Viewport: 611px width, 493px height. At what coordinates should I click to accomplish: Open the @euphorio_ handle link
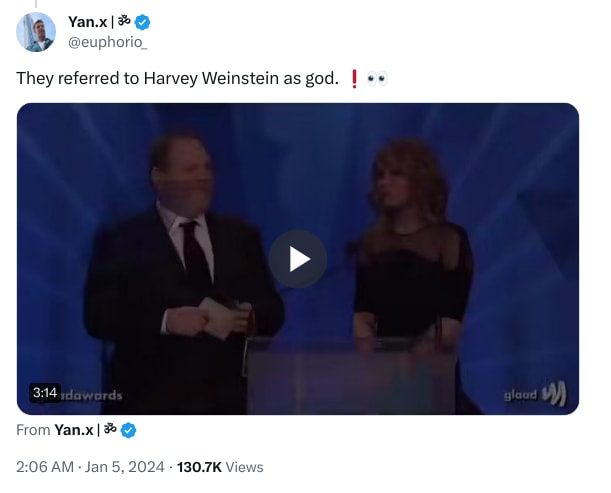tap(106, 42)
